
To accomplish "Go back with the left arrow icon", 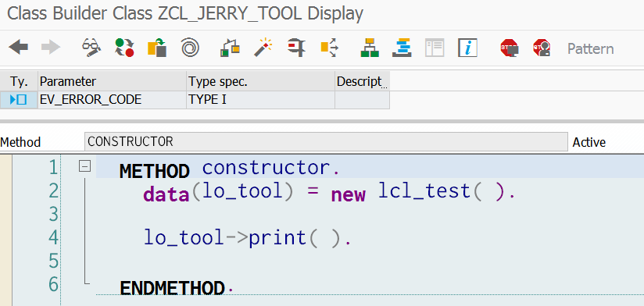I will (19, 48).
